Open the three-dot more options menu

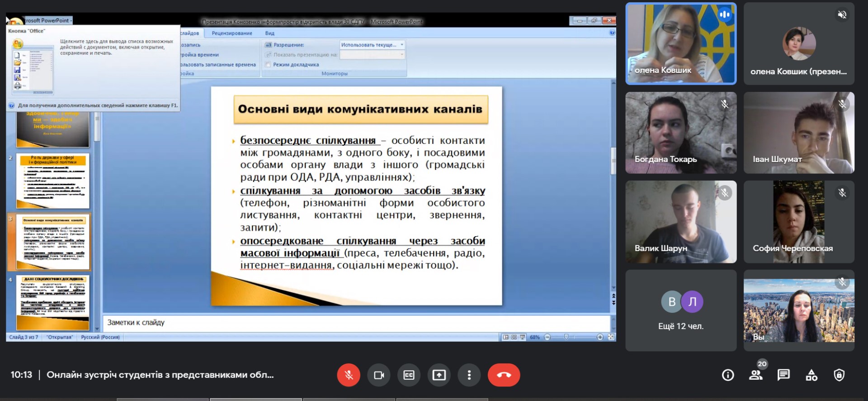(469, 375)
